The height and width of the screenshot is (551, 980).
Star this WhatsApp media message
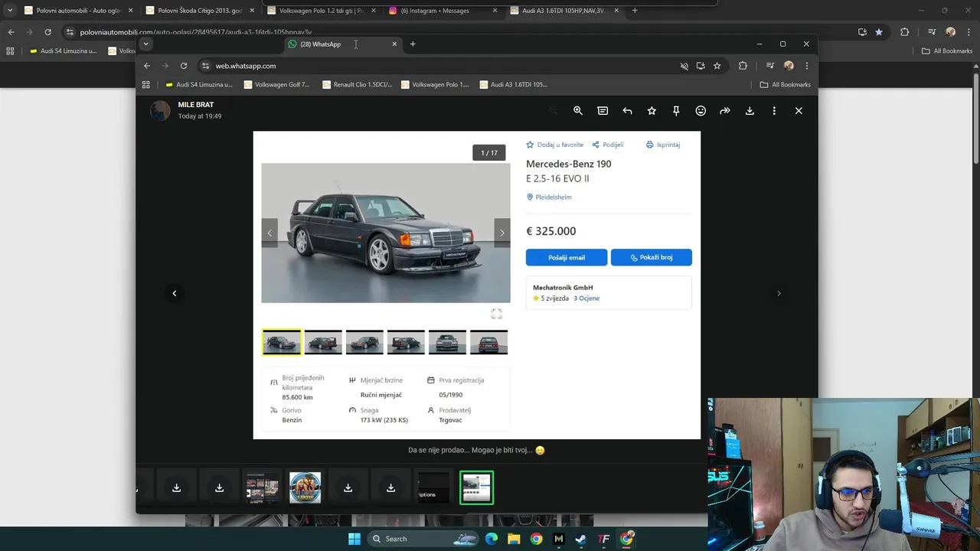coord(652,111)
